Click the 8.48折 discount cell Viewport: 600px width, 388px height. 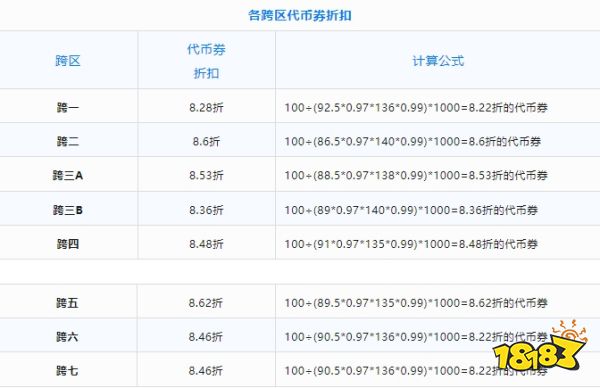click(206, 244)
